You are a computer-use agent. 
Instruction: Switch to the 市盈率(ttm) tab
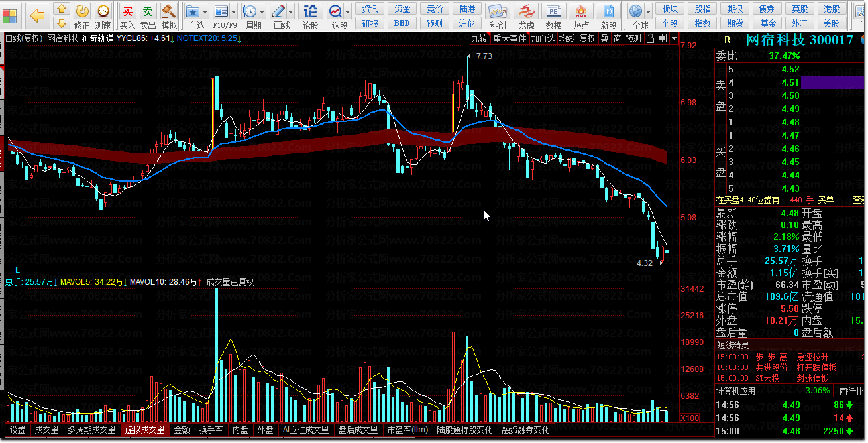407,430
